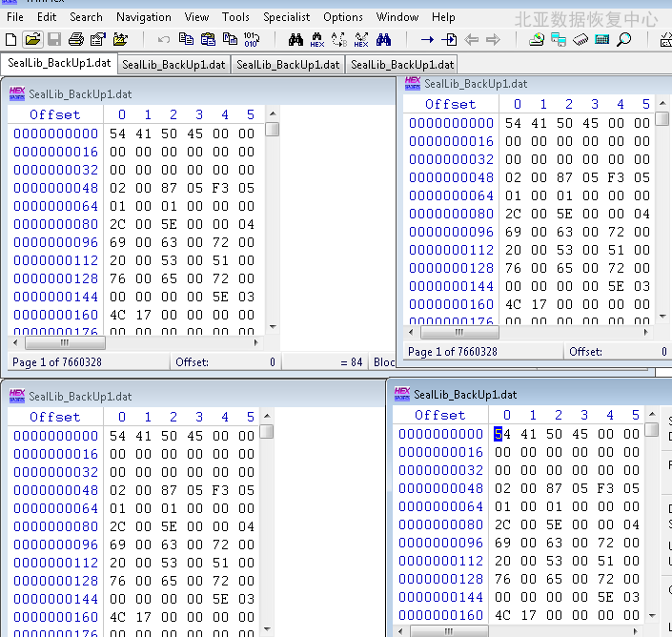
Task: Click "Page 1 of 7660328" in top-right status bar
Action: coord(453,352)
